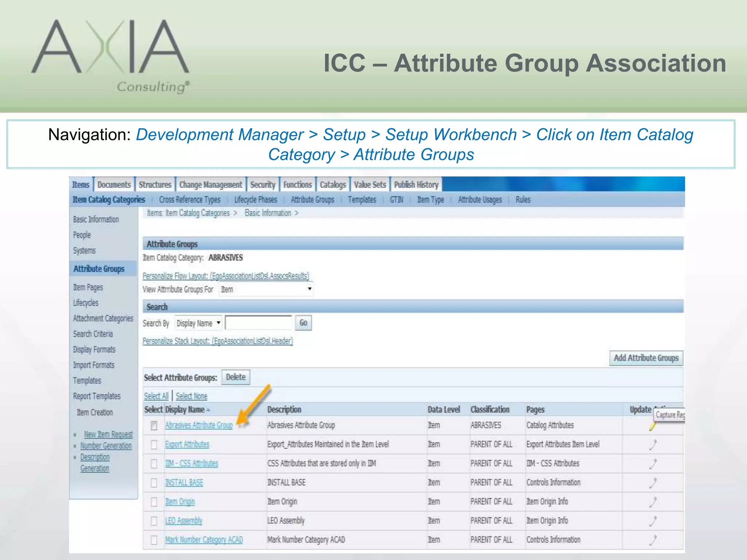Image resolution: width=747 pixels, height=560 pixels.
Task: Check the Abrasives Attribute Group checkbox
Action: click(154, 425)
